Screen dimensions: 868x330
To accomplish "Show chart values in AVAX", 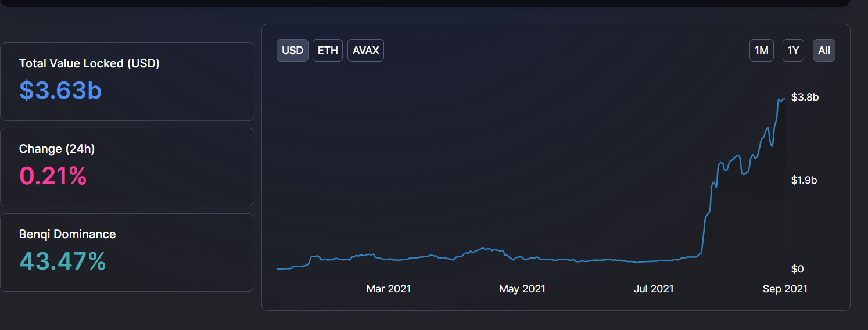I will coord(365,51).
